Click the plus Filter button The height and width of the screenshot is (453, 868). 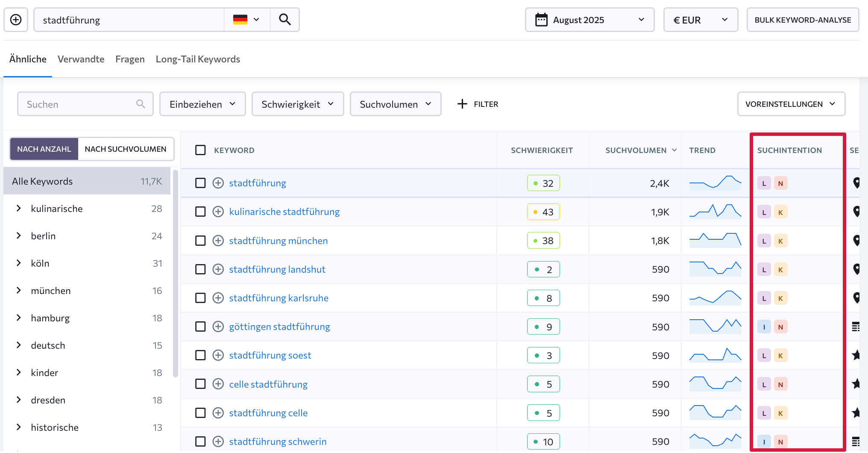coord(478,104)
